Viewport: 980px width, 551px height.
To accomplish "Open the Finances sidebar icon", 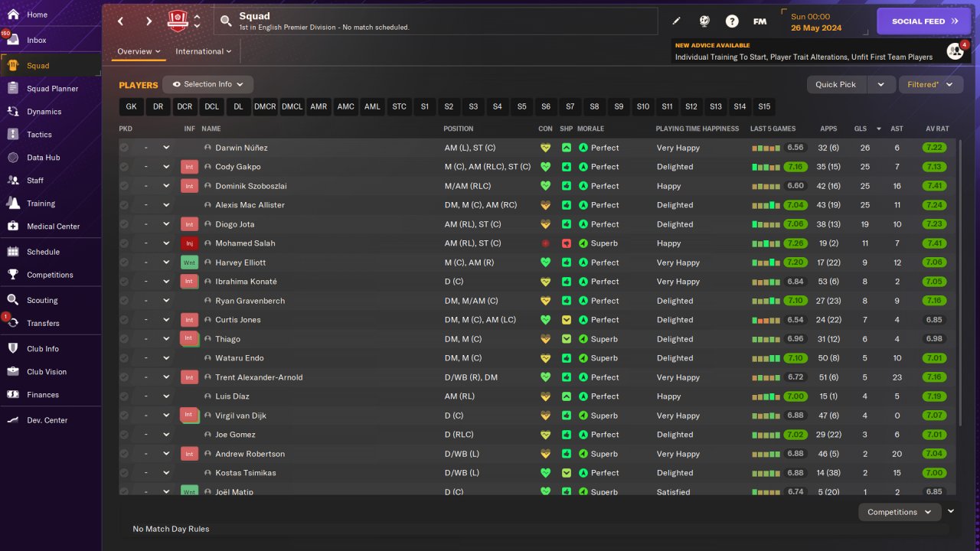I will pos(13,395).
